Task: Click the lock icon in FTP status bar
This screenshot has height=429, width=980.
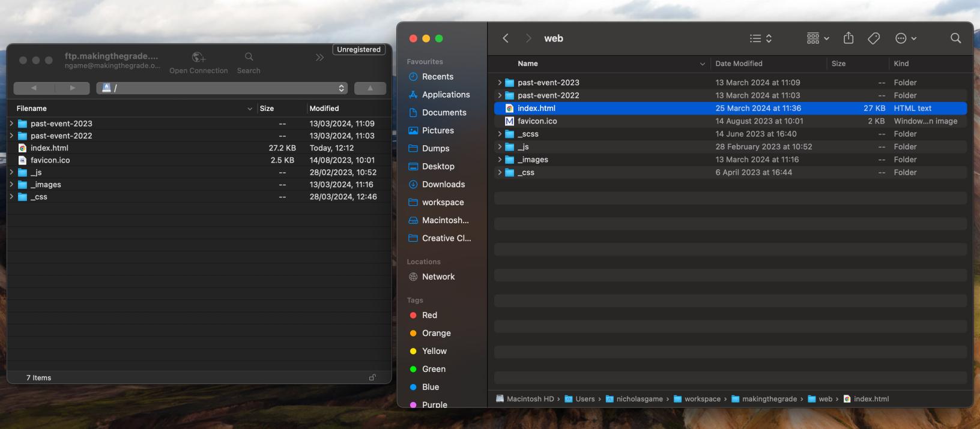Action: 372,377
